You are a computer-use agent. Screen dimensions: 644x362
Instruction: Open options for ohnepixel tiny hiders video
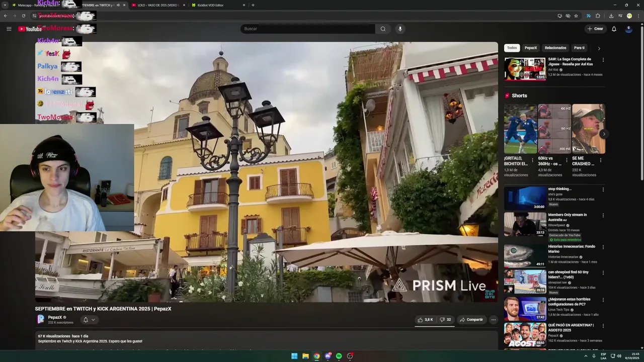(x=603, y=273)
